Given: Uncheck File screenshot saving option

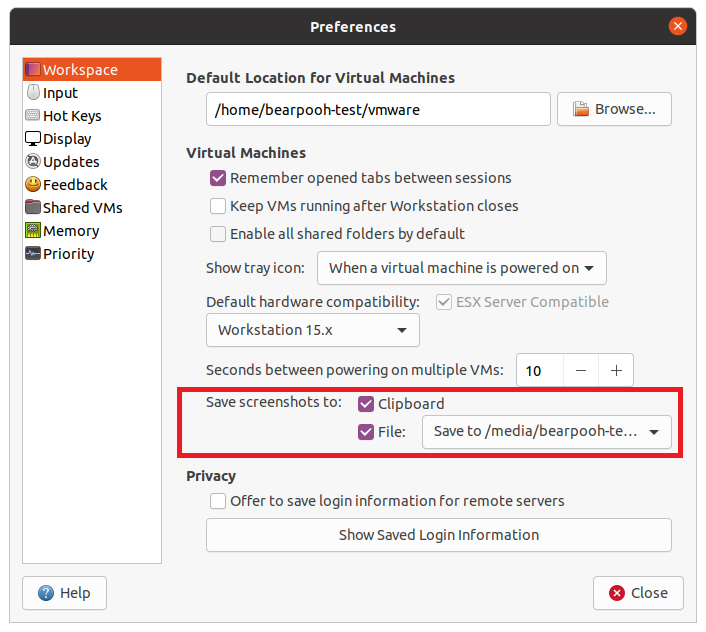Looking at the screenshot, I should click(x=366, y=432).
